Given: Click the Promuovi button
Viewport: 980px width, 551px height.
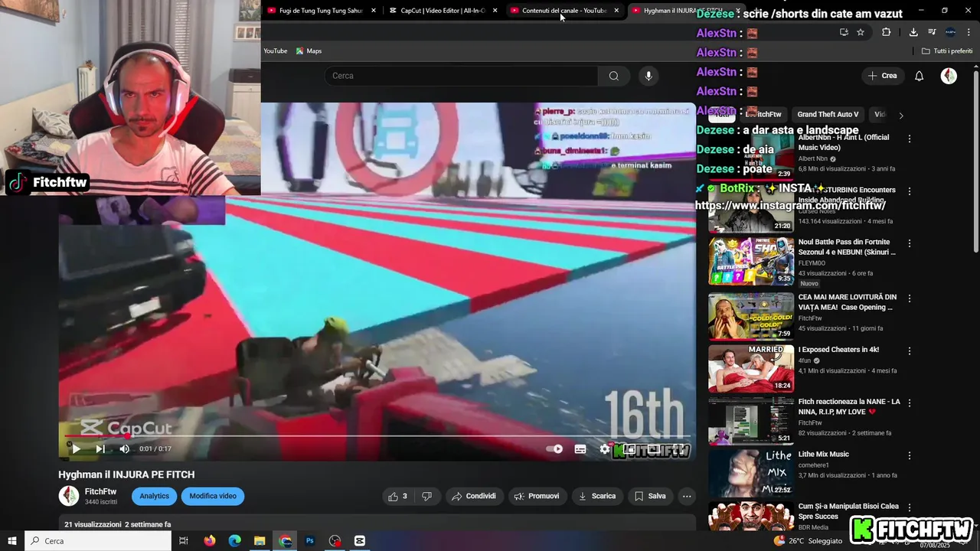Looking at the screenshot, I should (537, 496).
